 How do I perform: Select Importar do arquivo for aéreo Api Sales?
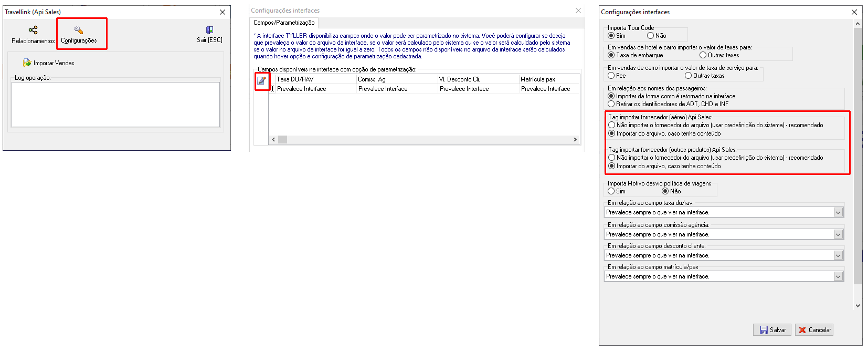611,133
